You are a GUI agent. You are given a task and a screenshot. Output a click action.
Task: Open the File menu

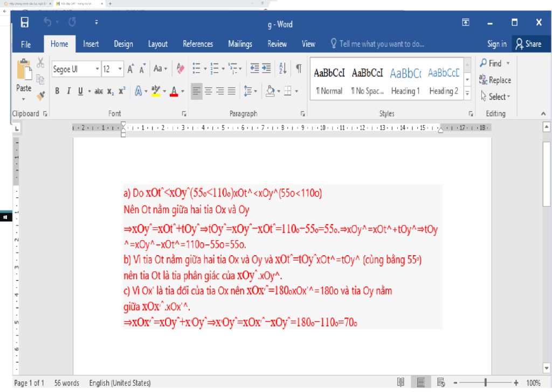click(26, 44)
